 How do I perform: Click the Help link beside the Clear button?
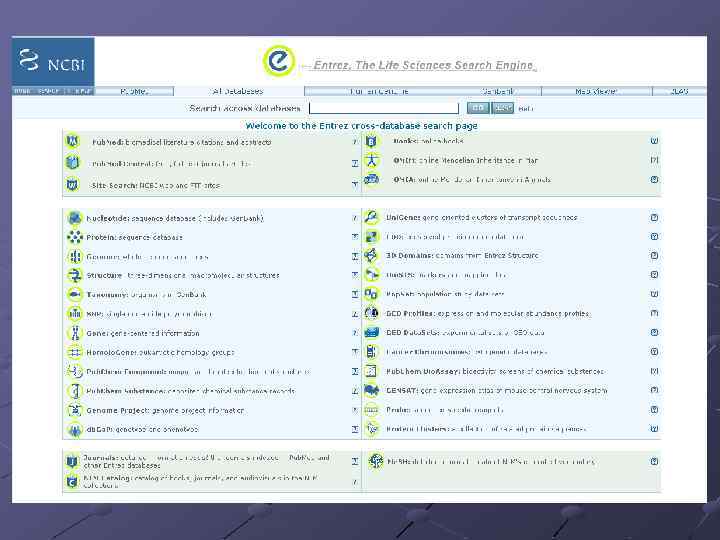[525, 108]
